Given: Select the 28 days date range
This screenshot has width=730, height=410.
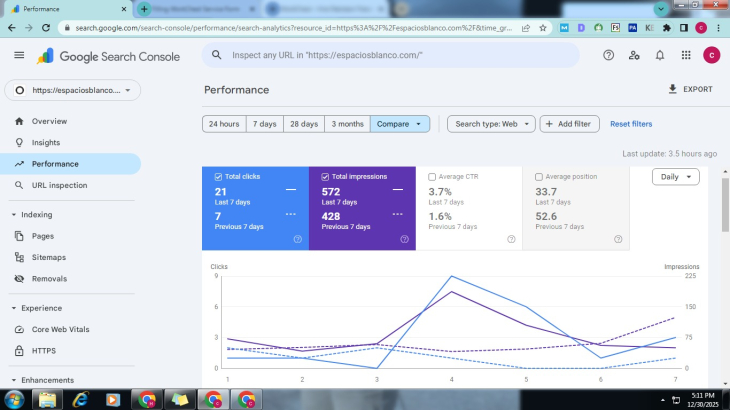Looking at the screenshot, I should click(x=303, y=124).
